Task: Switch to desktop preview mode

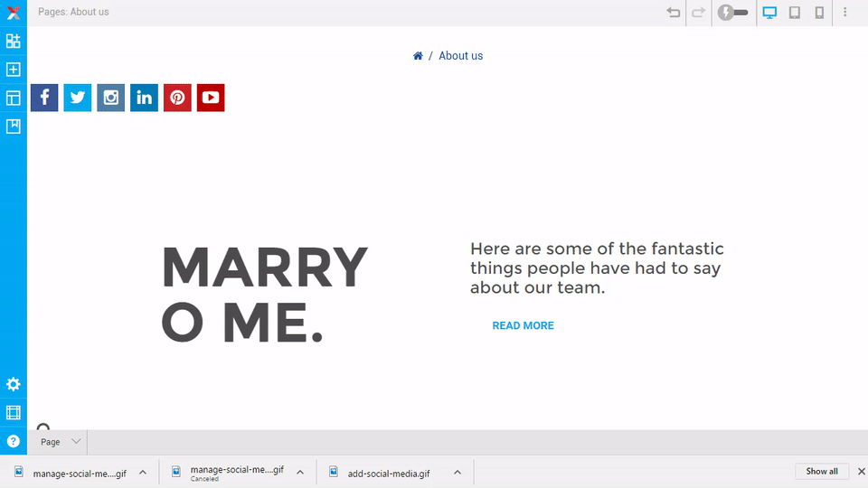Action: point(769,13)
